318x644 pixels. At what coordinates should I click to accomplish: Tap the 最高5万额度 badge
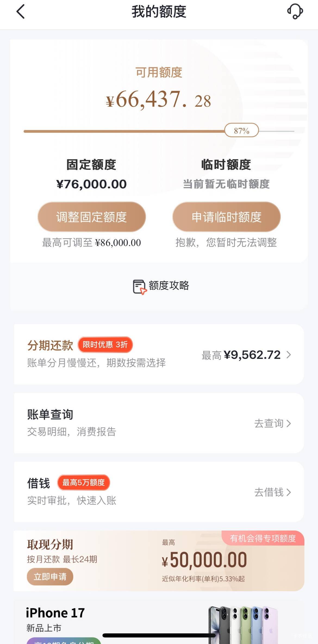pyautogui.click(x=83, y=482)
